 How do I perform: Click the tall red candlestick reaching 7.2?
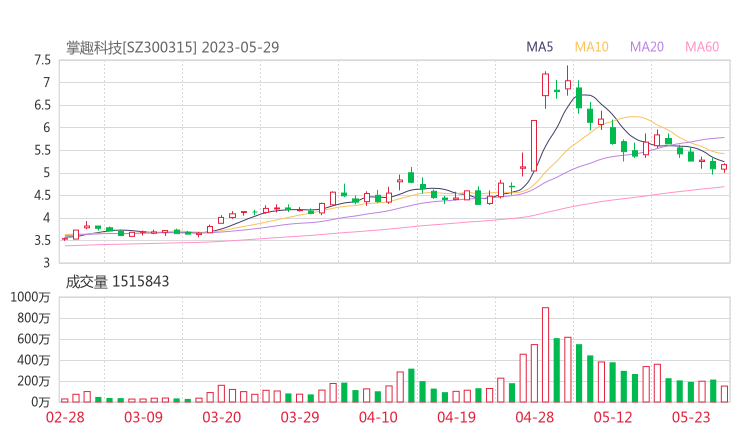point(546,90)
